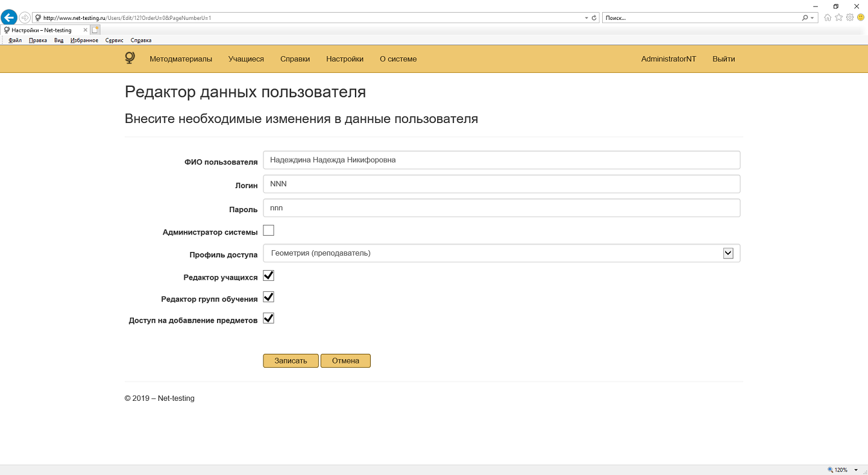868x475 pixels.
Task: Click the Net-testing logo icon in navbar
Action: pyautogui.click(x=130, y=58)
